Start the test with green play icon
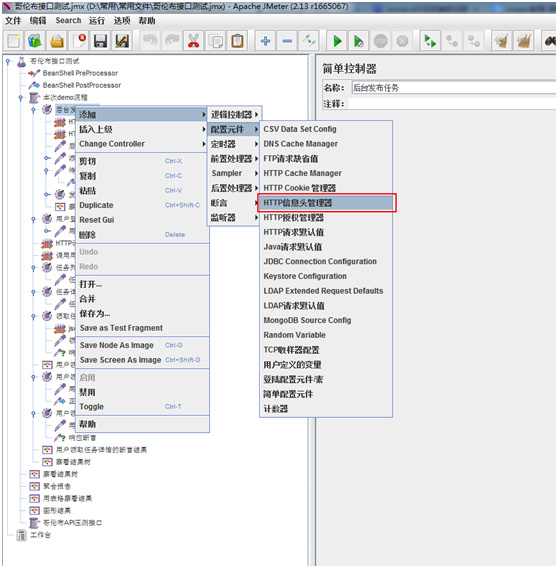558x568 pixels. [337, 41]
